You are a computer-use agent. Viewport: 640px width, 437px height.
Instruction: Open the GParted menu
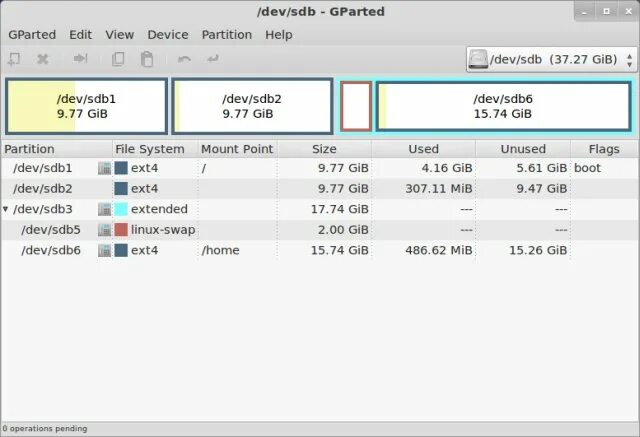(x=32, y=35)
